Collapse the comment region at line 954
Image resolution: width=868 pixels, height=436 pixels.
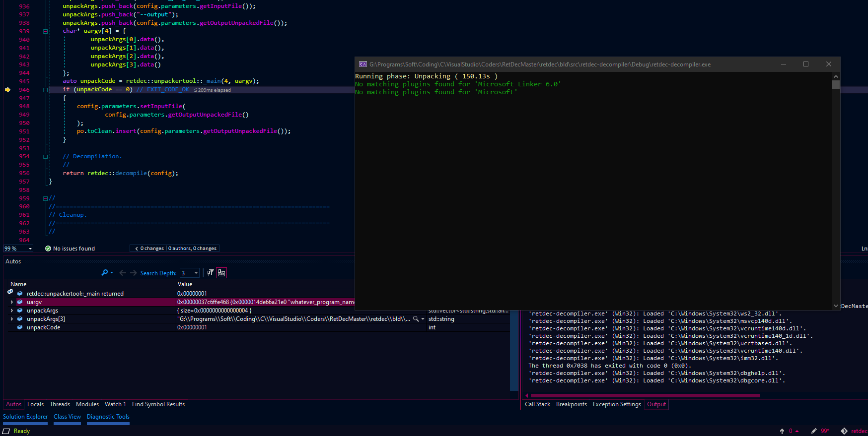coord(45,157)
